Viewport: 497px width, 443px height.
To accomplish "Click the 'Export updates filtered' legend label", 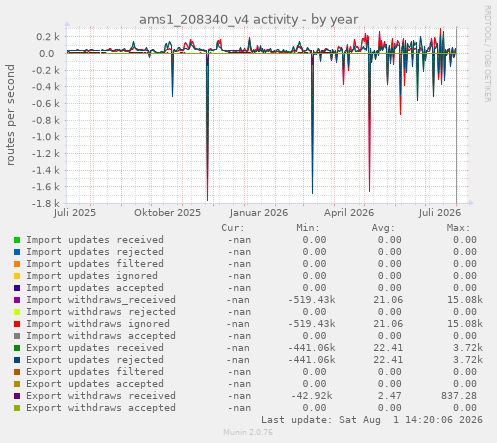I will coord(95,372).
